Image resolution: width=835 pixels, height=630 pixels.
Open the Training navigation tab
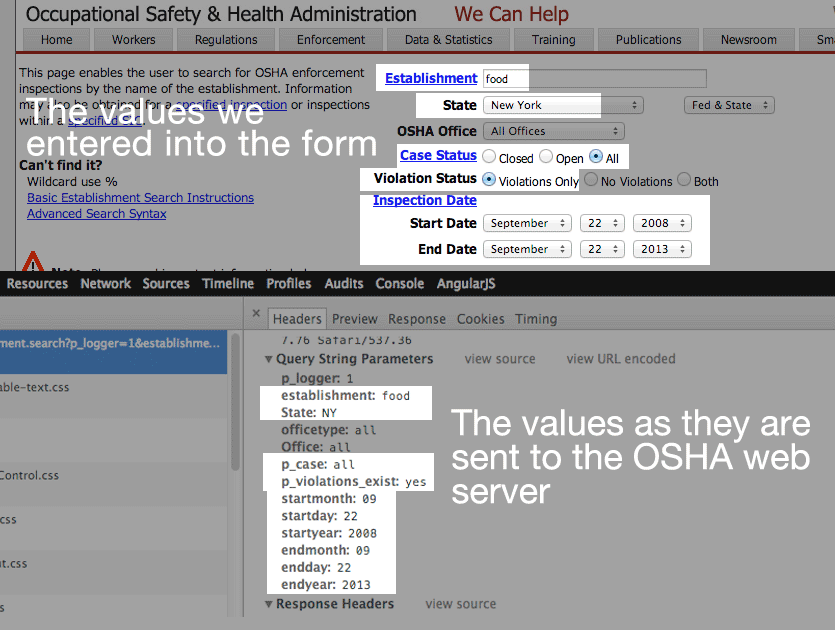click(554, 40)
